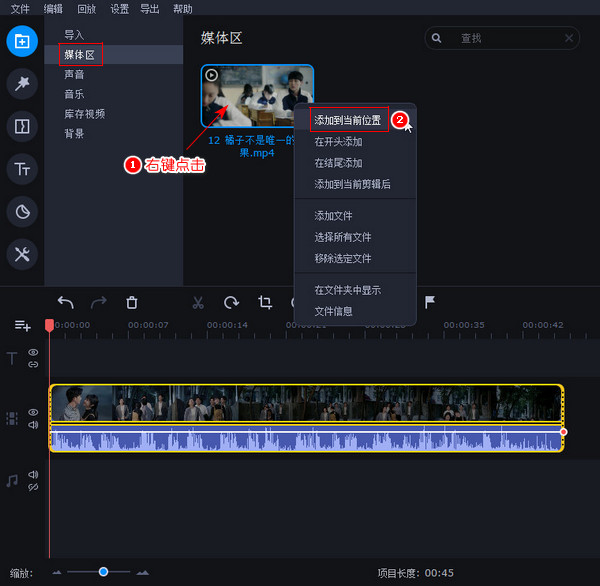Click the red playhead marker
The width and height of the screenshot is (600, 586).
(x=49, y=325)
